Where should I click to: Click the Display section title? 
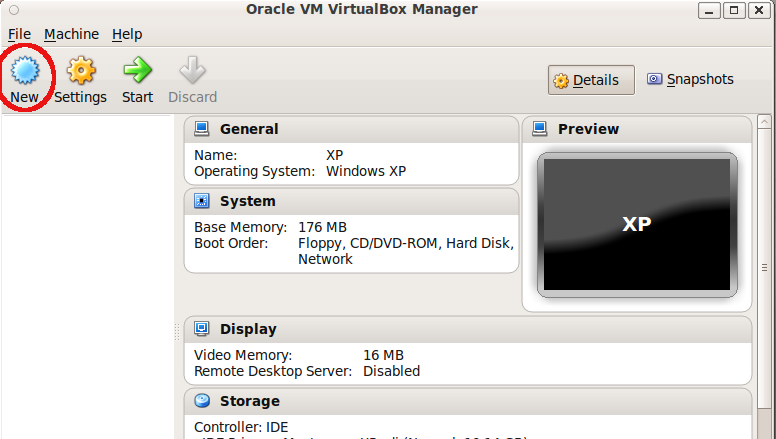pos(248,329)
